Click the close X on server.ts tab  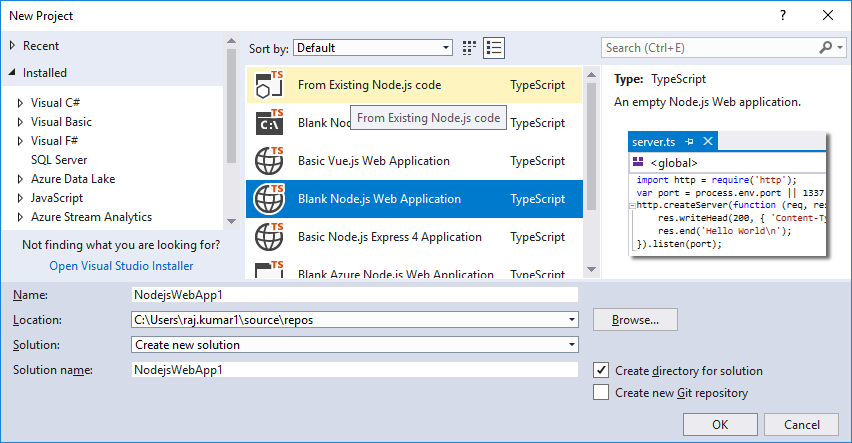(x=707, y=141)
